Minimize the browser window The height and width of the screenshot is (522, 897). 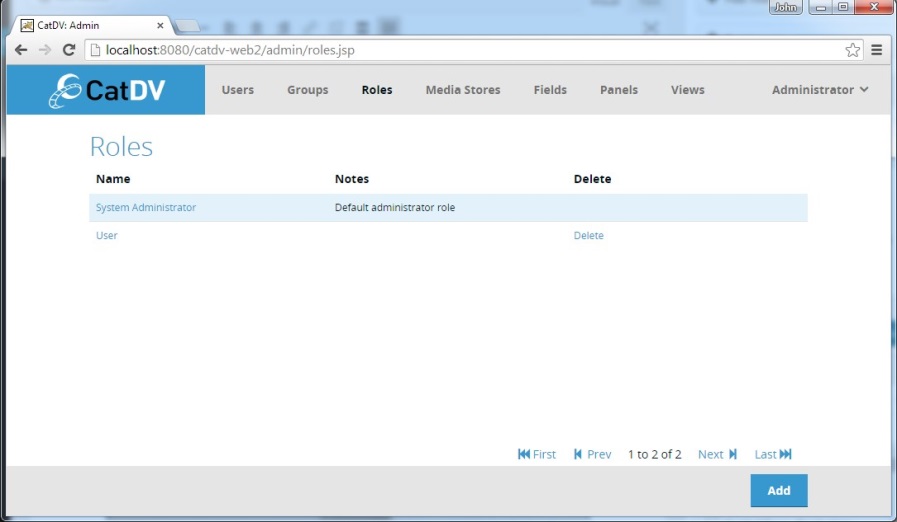[x=820, y=7]
